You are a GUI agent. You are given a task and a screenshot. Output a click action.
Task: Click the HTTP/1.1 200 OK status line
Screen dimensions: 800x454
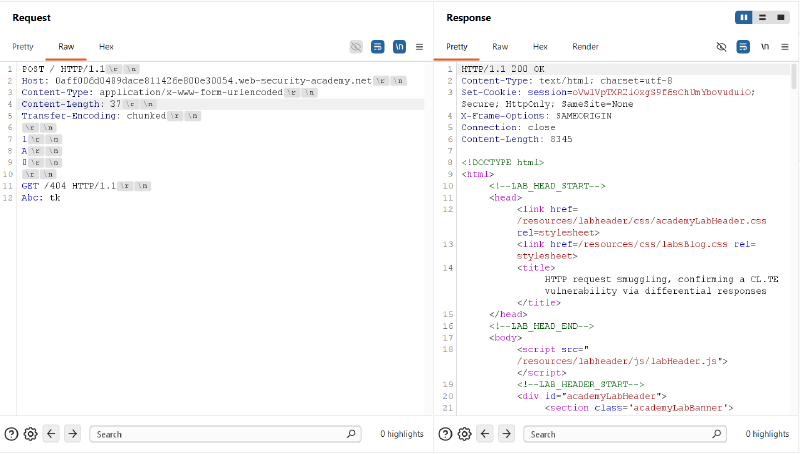point(503,69)
